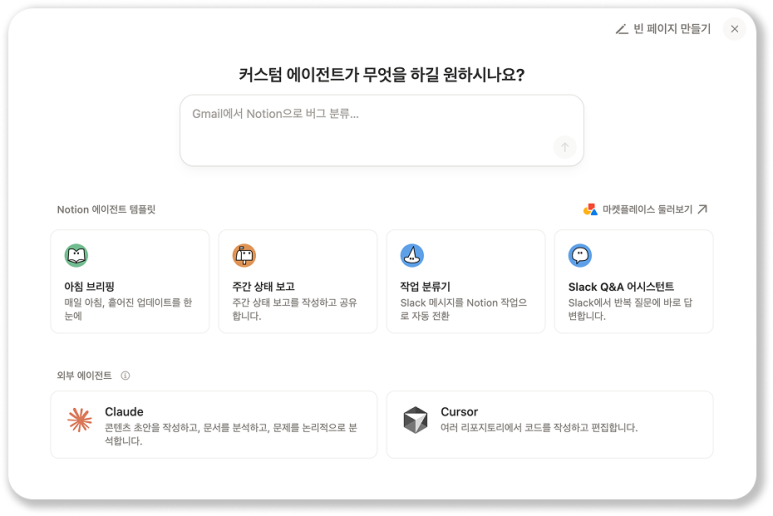Close the custom agent dialog
Image resolution: width=773 pixels, height=516 pixels.
(734, 29)
